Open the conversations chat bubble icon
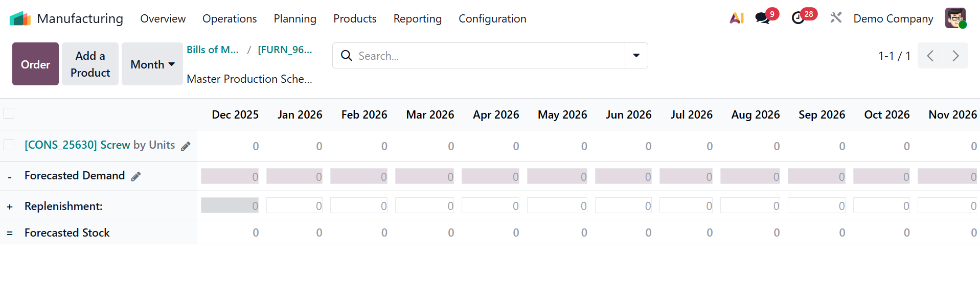980x302 pixels. pyautogui.click(x=762, y=18)
